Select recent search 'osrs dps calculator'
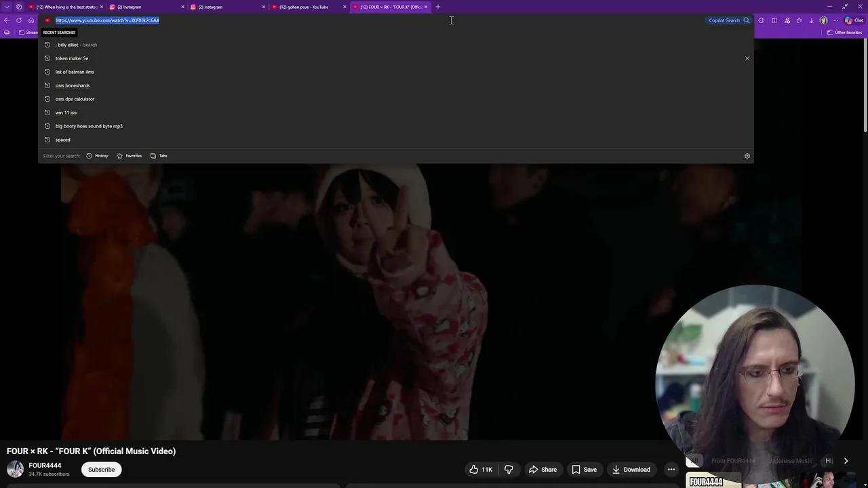Screen dimensions: 868x488 [395, 99]
